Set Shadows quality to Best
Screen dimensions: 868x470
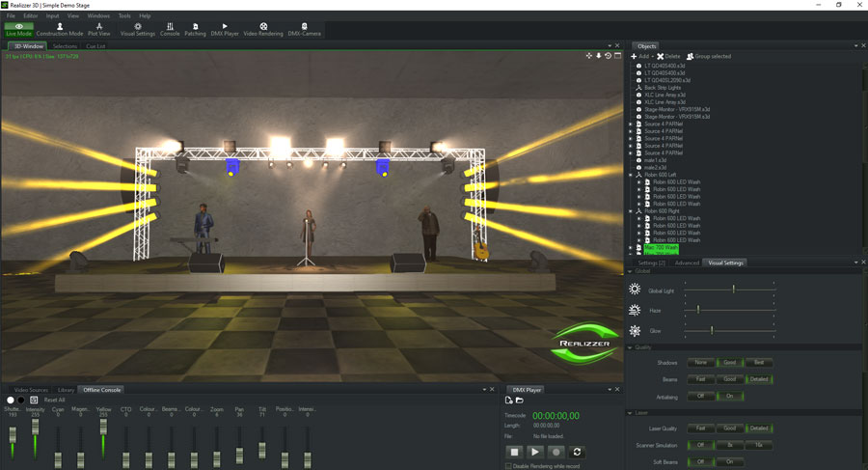tap(759, 363)
